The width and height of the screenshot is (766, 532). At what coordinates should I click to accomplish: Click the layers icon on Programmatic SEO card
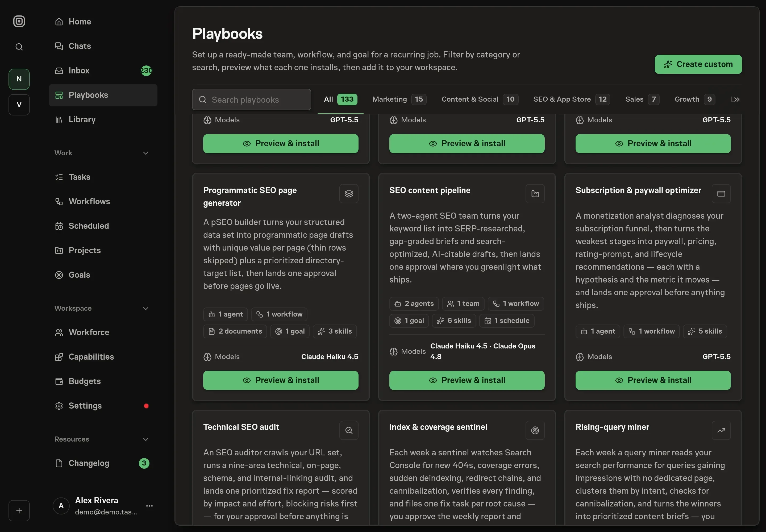point(349,194)
